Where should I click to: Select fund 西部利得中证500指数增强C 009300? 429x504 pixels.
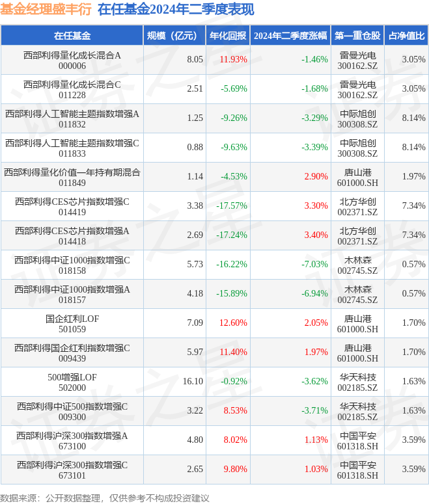point(72,412)
